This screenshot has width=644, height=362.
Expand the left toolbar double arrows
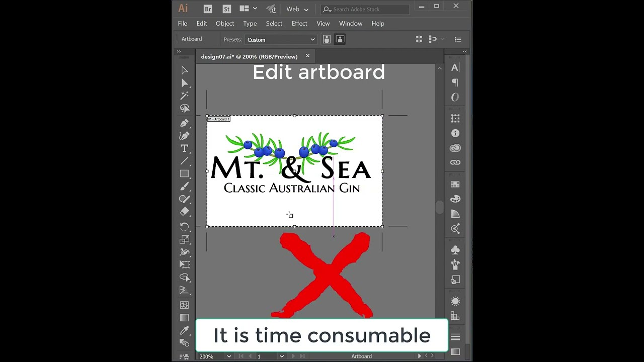(x=179, y=51)
